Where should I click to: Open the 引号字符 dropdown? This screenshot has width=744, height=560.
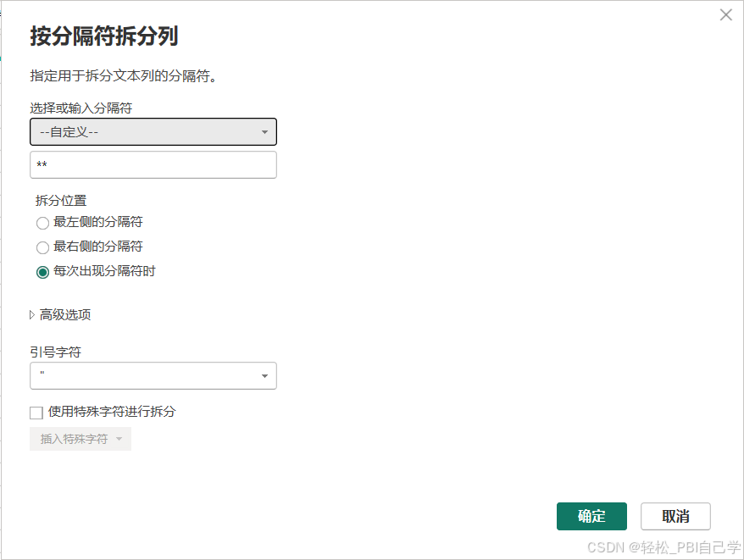(153, 376)
